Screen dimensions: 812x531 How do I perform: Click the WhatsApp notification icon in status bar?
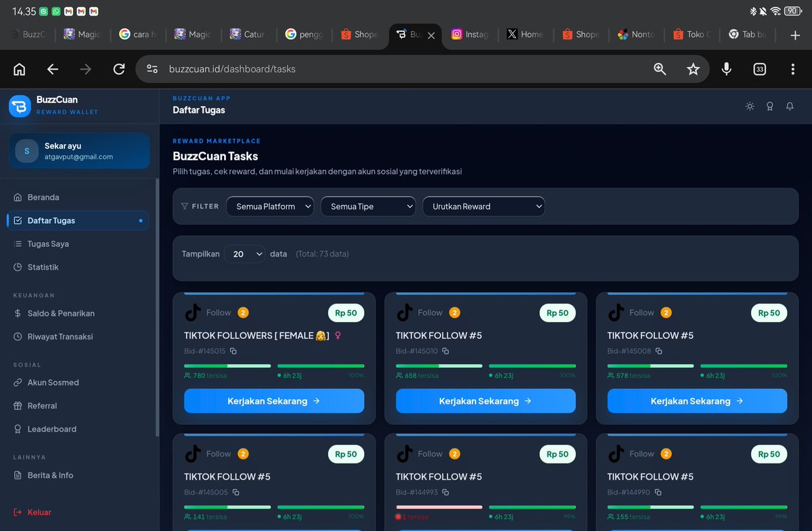(56, 11)
